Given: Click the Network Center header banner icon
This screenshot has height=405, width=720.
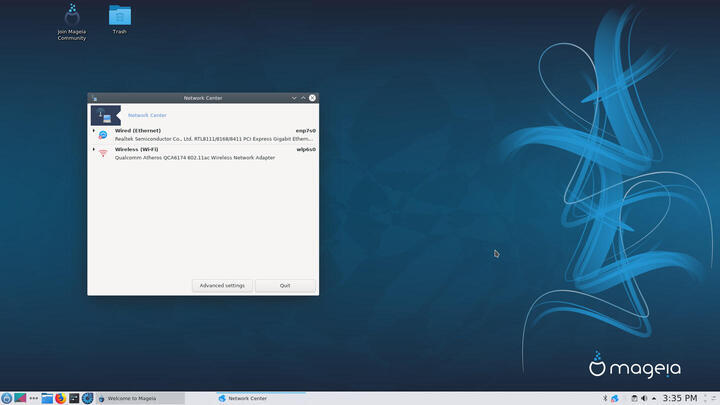Looking at the screenshot, I should (106, 115).
